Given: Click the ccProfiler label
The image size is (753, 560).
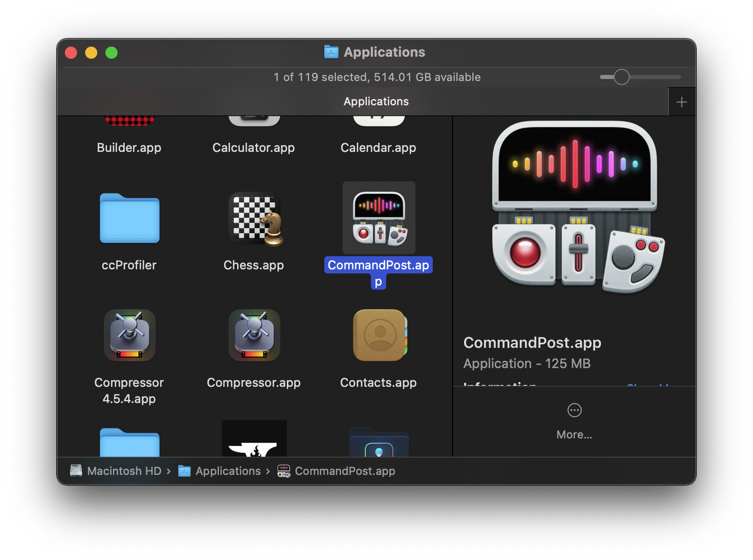Looking at the screenshot, I should pyautogui.click(x=129, y=265).
